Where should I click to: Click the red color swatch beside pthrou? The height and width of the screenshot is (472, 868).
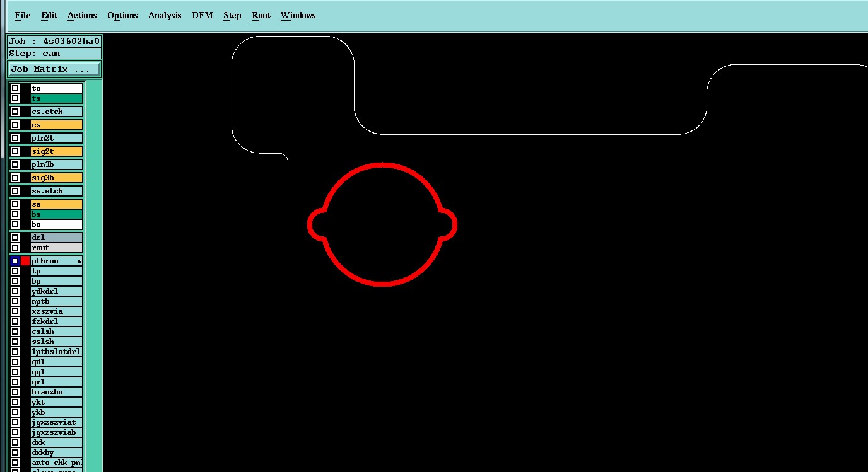tap(25, 261)
